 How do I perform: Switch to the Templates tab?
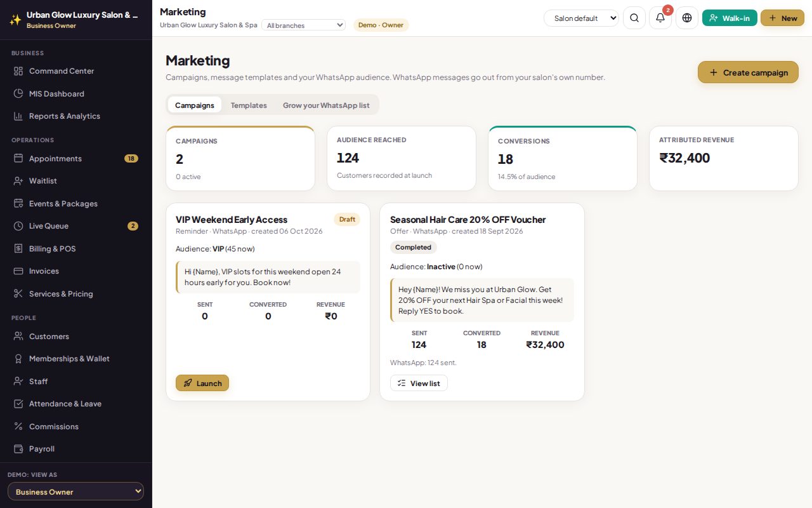(x=249, y=105)
